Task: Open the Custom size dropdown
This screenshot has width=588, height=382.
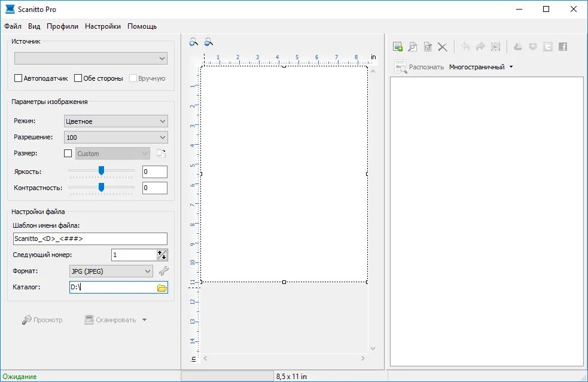Action: pos(112,153)
